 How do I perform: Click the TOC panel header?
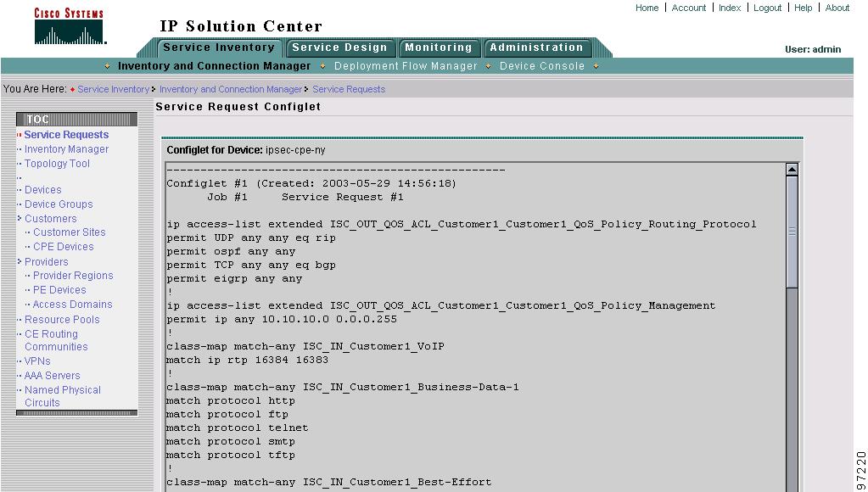77,119
